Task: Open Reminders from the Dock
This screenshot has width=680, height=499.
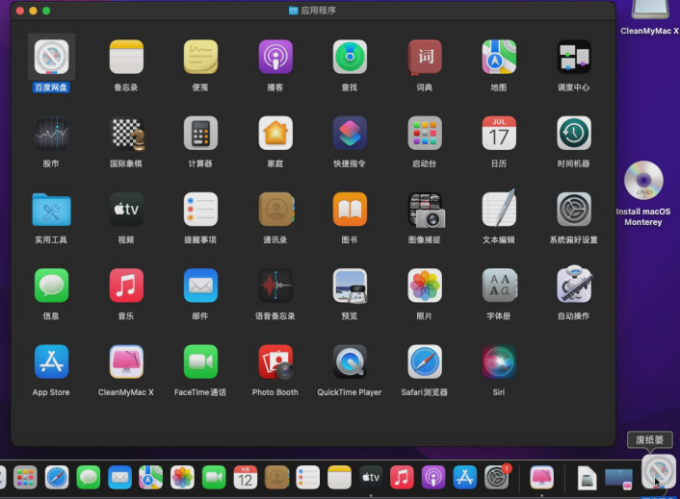Action: click(308, 477)
